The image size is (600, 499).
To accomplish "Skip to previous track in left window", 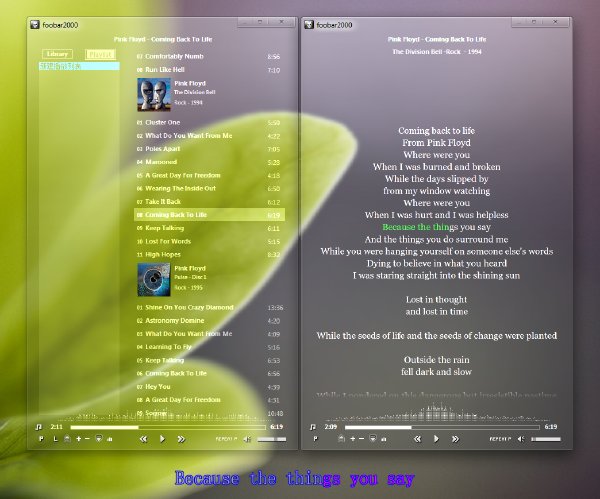I will [x=143, y=439].
